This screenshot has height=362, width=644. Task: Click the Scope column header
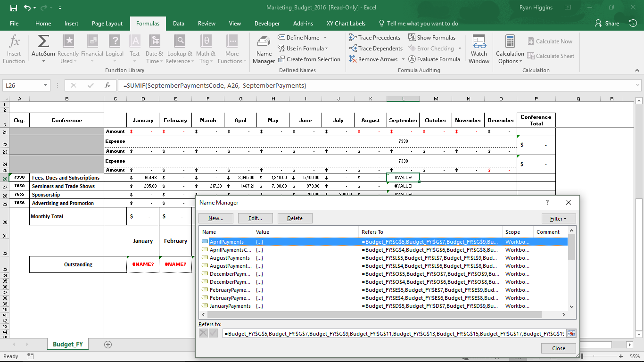(x=518, y=232)
